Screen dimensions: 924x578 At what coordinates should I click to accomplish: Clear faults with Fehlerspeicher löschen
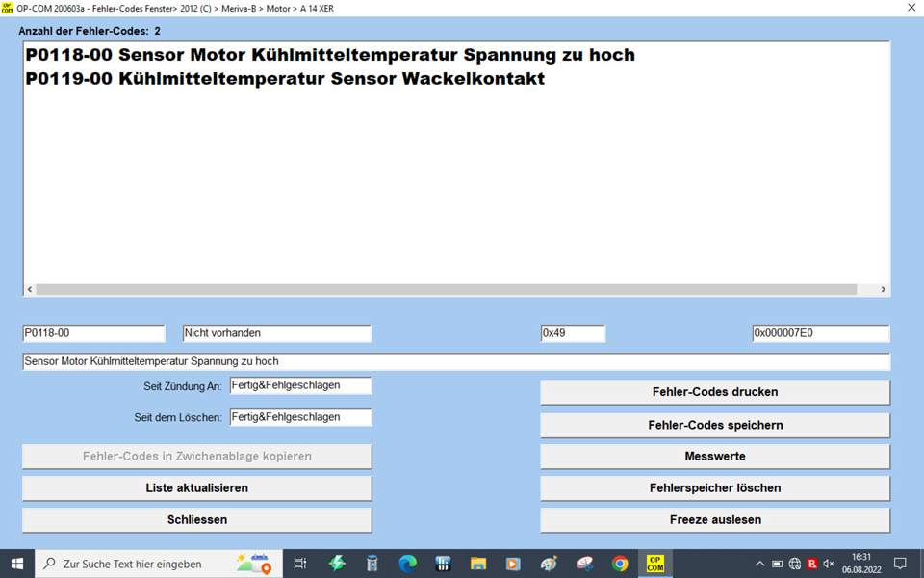tap(715, 488)
